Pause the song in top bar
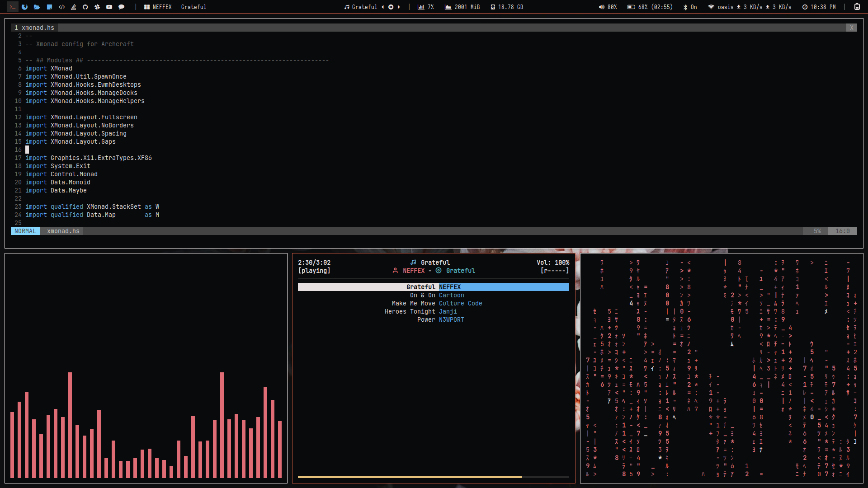The image size is (868, 488). pos(391,7)
